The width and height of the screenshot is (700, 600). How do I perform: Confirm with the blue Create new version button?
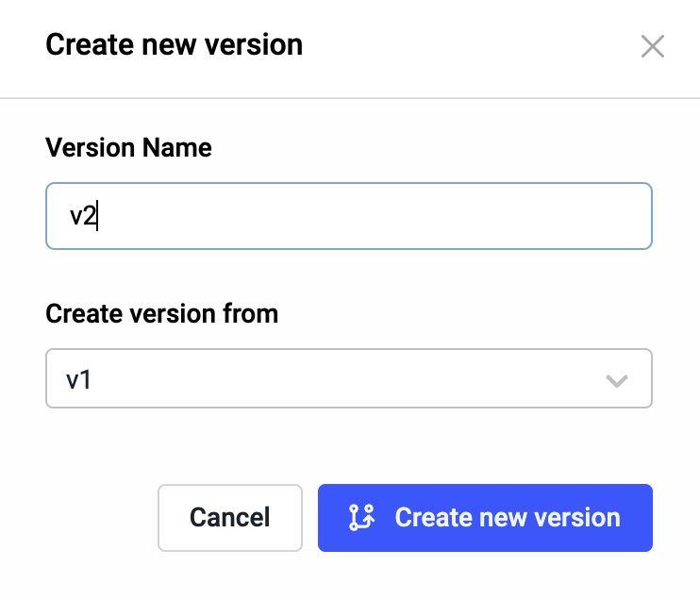485,517
